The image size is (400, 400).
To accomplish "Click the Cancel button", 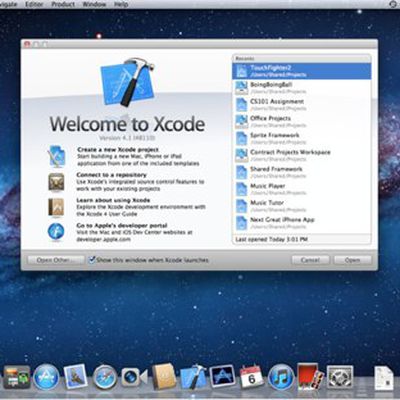I will [x=310, y=260].
